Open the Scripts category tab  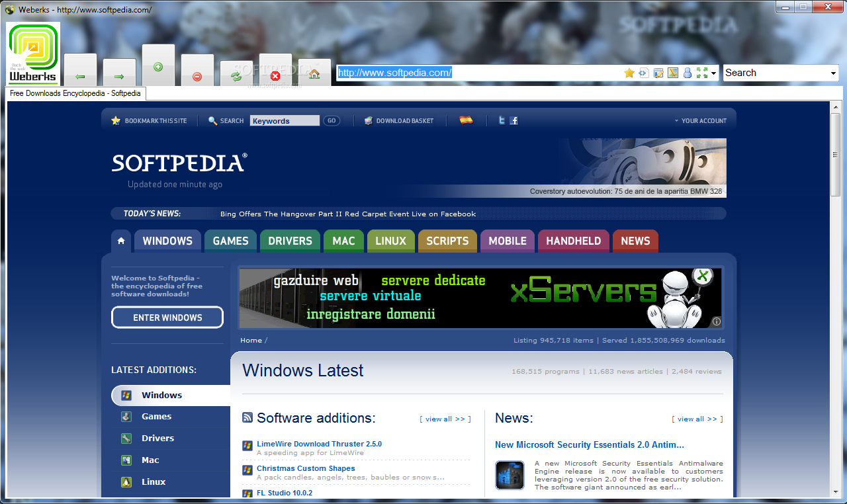pyautogui.click(x=447, y=241)
